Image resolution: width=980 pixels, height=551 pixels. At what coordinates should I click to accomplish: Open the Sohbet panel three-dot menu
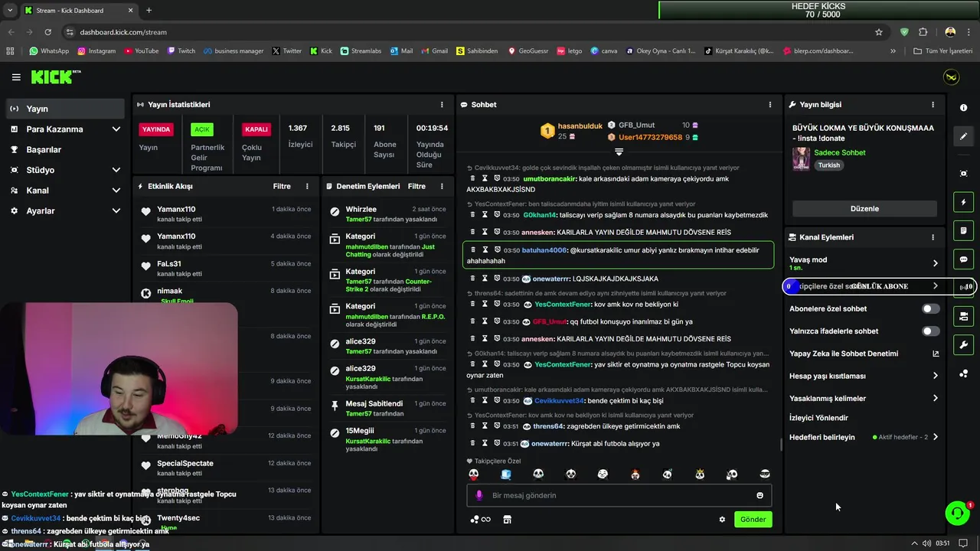point(769,105)
